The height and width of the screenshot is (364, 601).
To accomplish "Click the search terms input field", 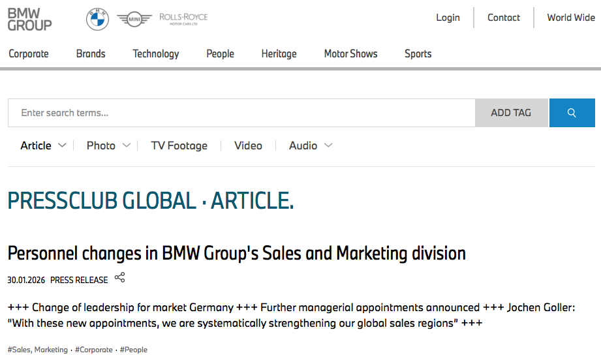I will tap(241, 113).
